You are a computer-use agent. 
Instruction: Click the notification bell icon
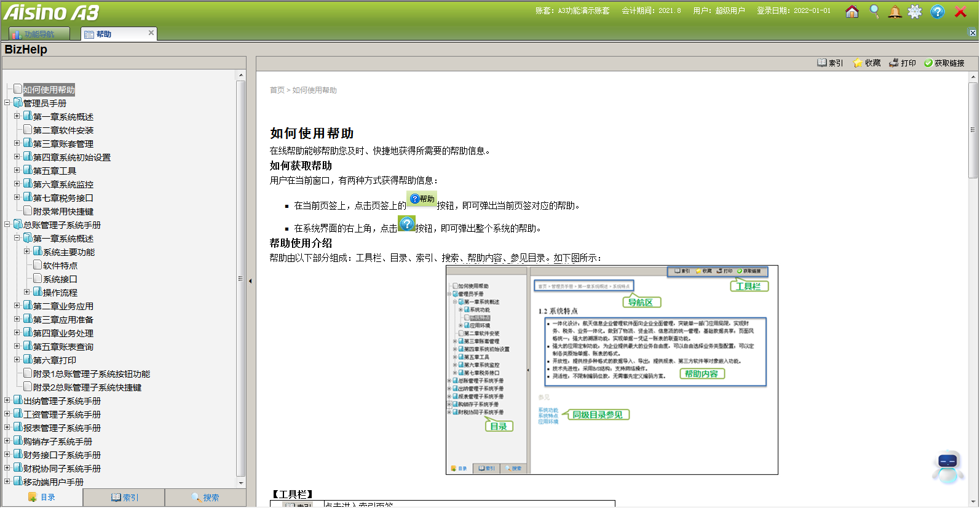point(895,12)
